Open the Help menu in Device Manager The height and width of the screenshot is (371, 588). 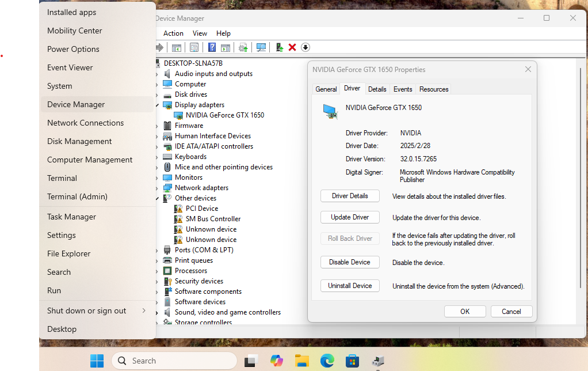point(223,33)
